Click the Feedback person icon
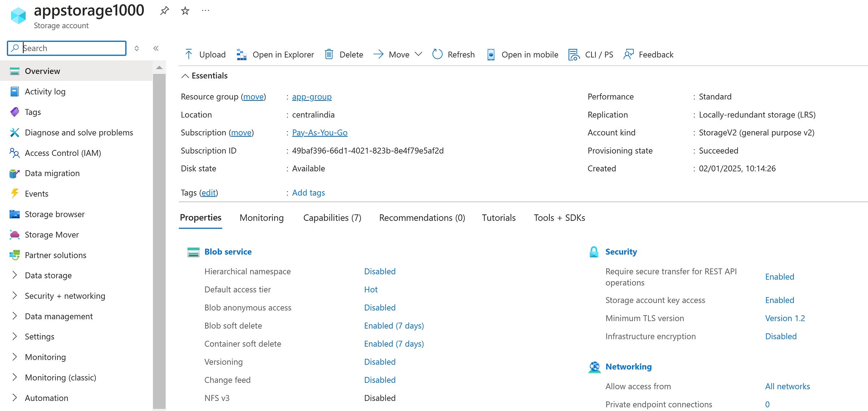868x411 pixels. 629,54
